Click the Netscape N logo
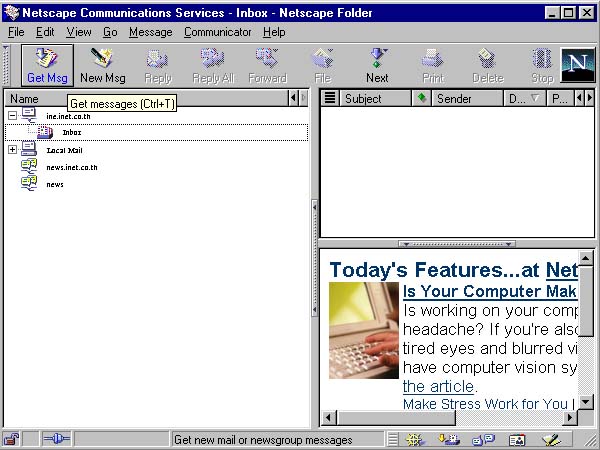This screenshot has width=600, height=450. [x=578, y=65]
